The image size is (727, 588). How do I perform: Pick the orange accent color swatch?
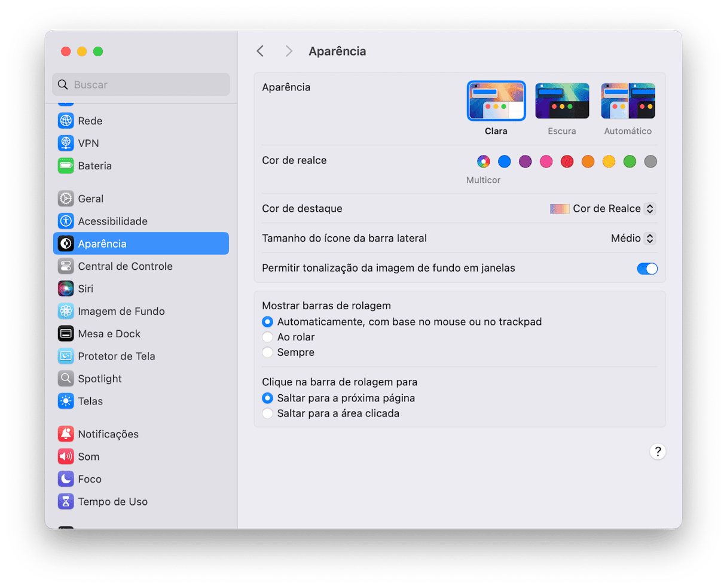588,162
